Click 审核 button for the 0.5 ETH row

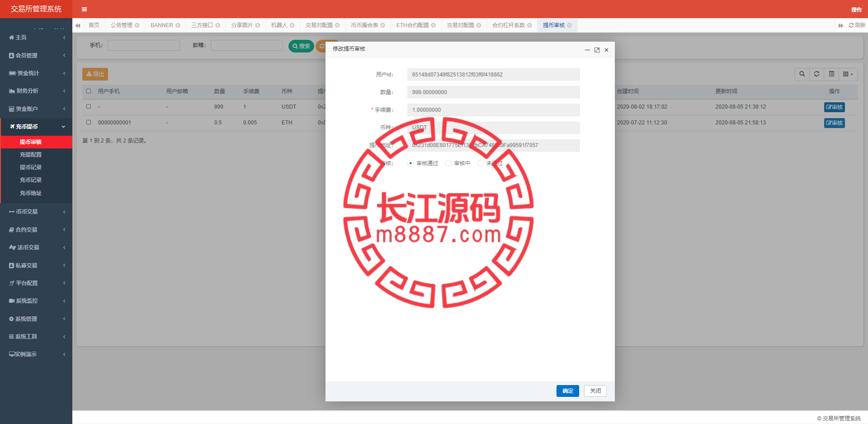pyautogui.click(x=834, y=123)
